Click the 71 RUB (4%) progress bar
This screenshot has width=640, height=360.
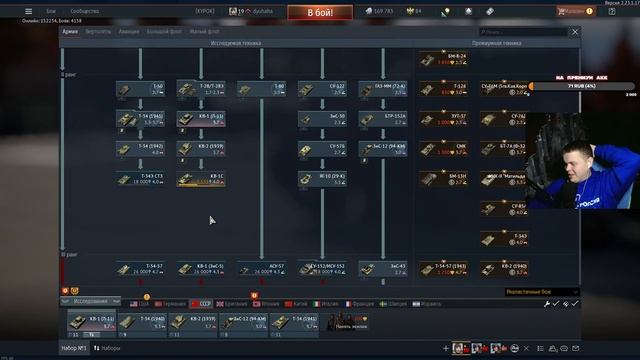click(x=582, y=86)
